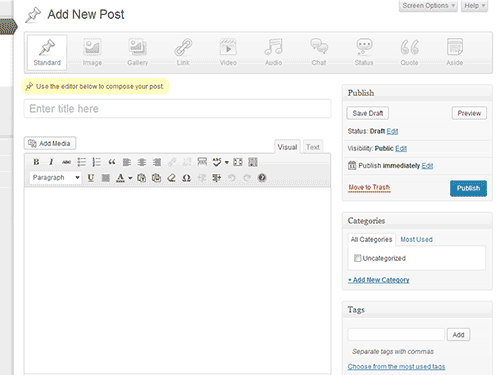Insert a blockquote
Screen dimensions: 500x375
112,162
